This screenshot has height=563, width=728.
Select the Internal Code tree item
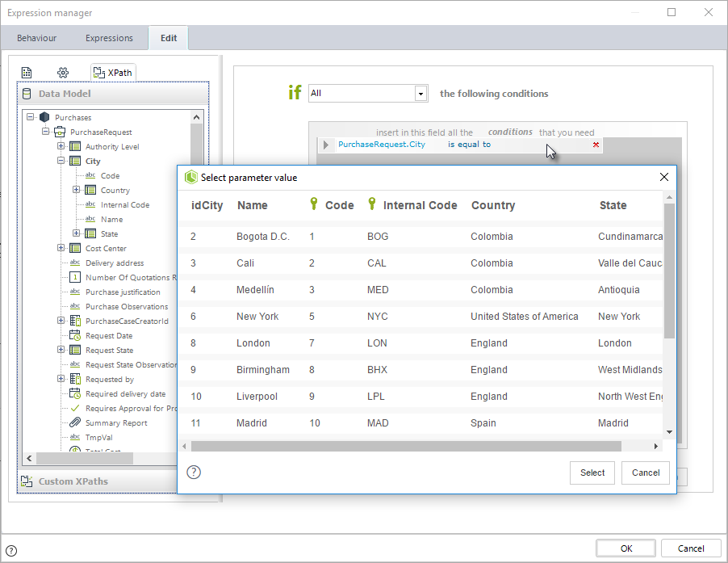coord(125,205)
